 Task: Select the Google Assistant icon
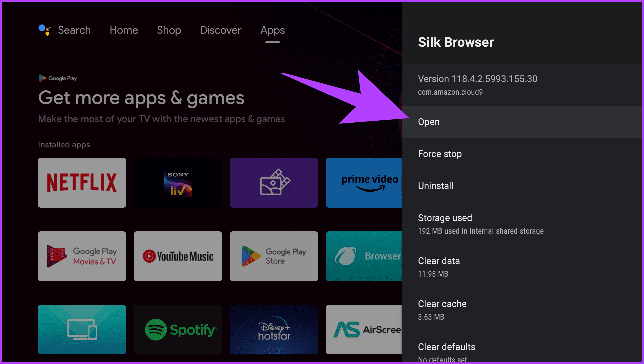pos(44,30)
